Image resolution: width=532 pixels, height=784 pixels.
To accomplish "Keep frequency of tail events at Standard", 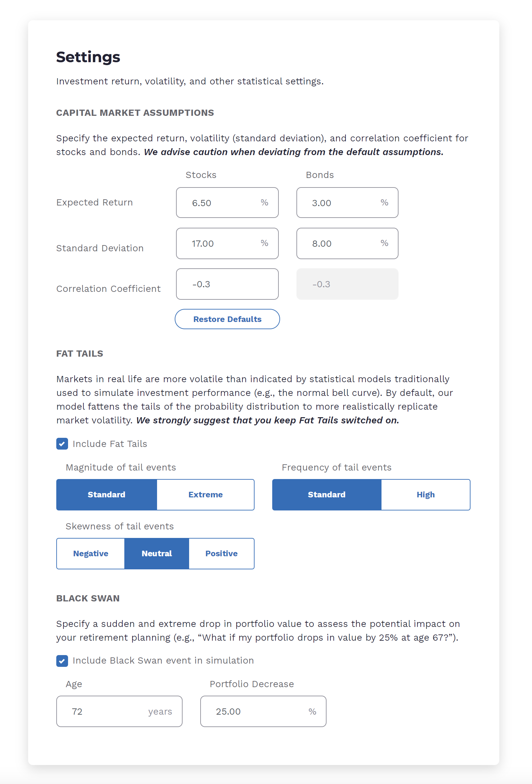I will pyautogui.click(x=326, y=494).
